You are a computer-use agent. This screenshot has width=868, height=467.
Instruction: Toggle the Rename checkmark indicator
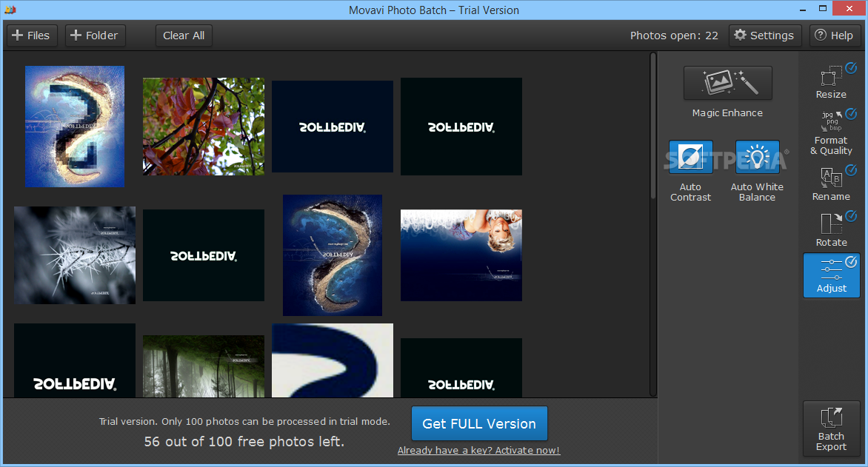coord(851,170)
